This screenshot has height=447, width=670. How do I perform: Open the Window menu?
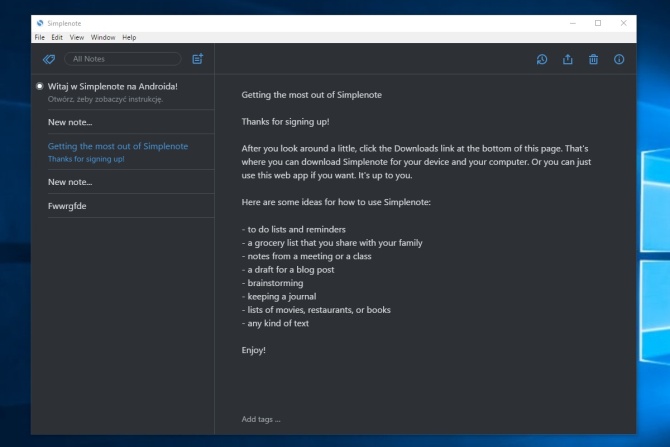(103, 37)
